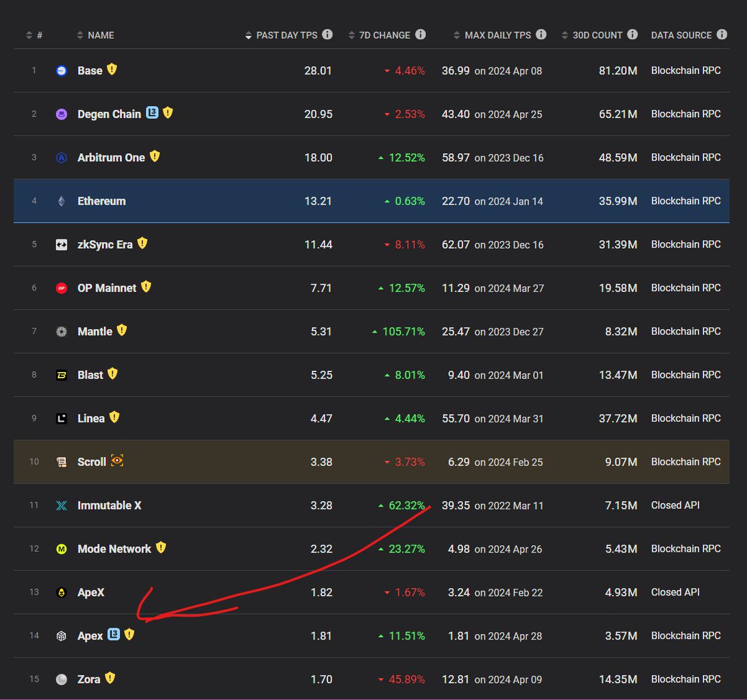
Task: Click the Immutable X logo icon
Action: pyautogui.click(x=61, y=505)
